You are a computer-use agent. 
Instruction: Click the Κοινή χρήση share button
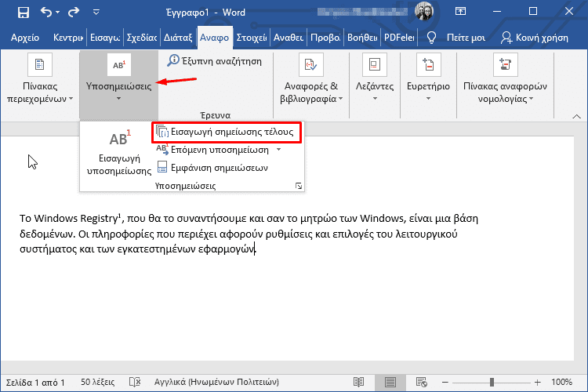coord(535,38)
